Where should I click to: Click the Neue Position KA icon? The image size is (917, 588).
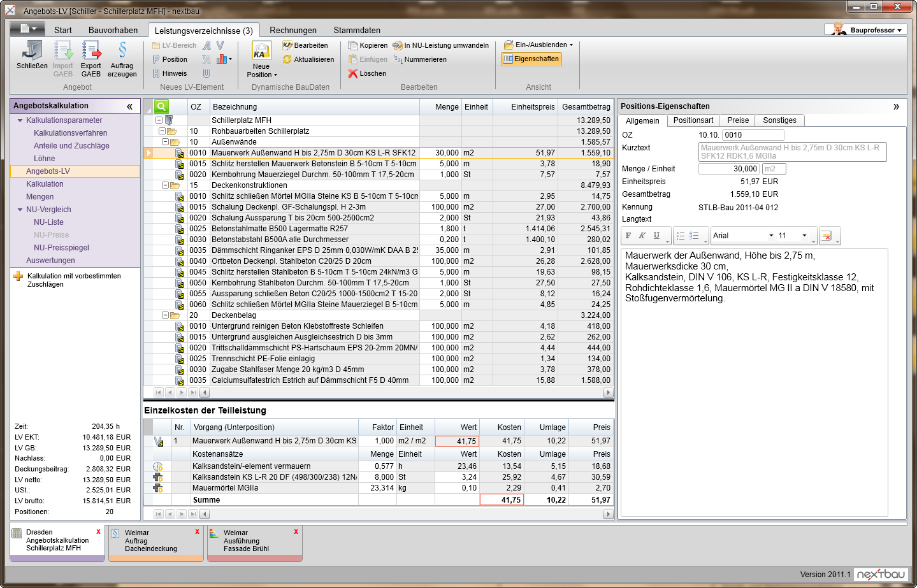[261, 50]
